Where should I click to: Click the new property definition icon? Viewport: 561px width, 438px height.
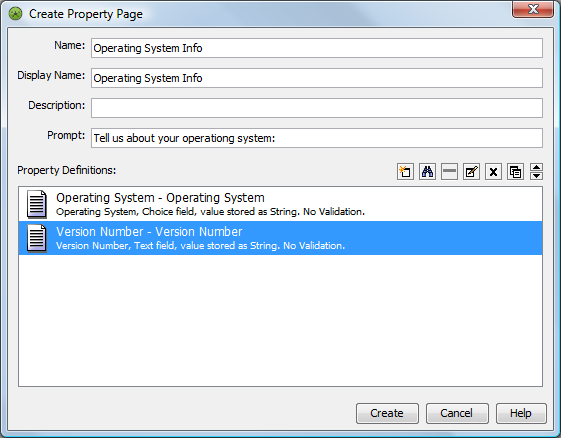click(405, 172)
